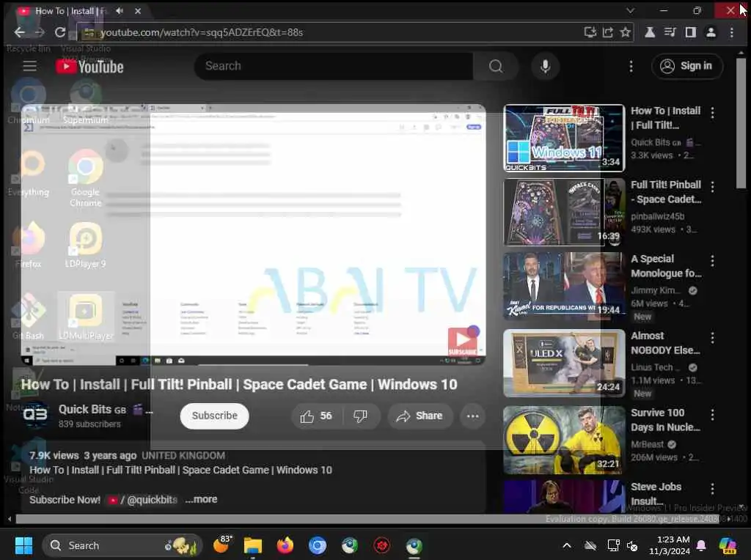
Task: Start voice search with microphone icon
Action: pyautogui.click(x=545, y=66)
